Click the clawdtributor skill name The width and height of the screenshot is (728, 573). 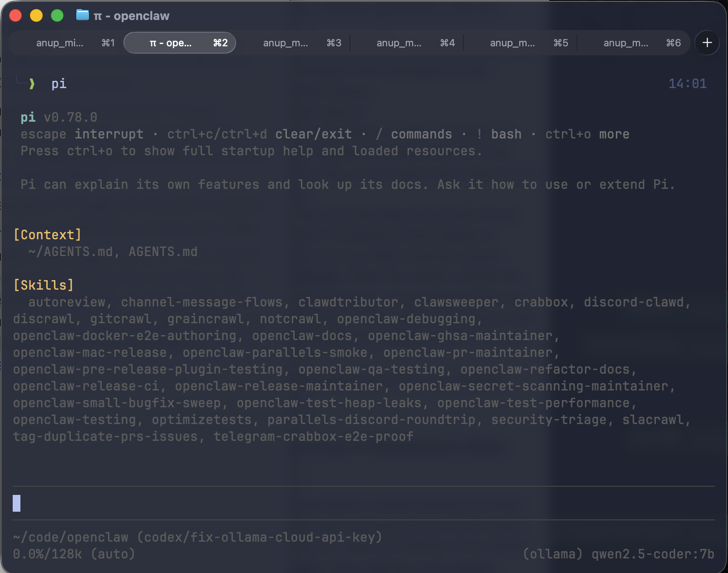[348, 302]
